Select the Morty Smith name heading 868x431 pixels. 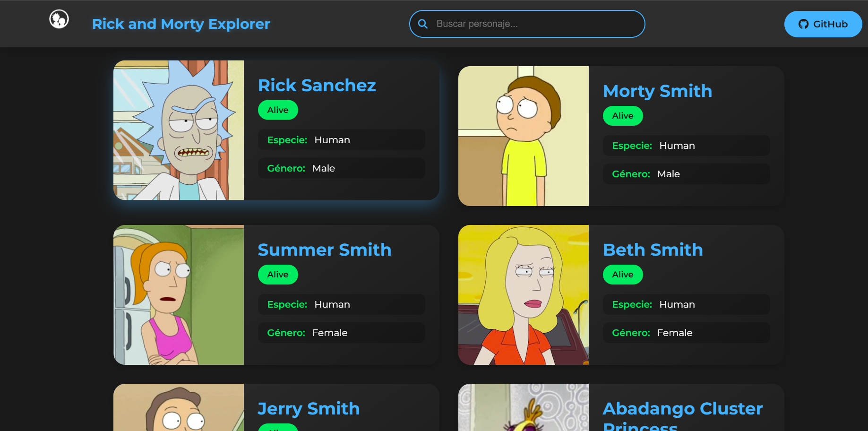coord(657,91)
